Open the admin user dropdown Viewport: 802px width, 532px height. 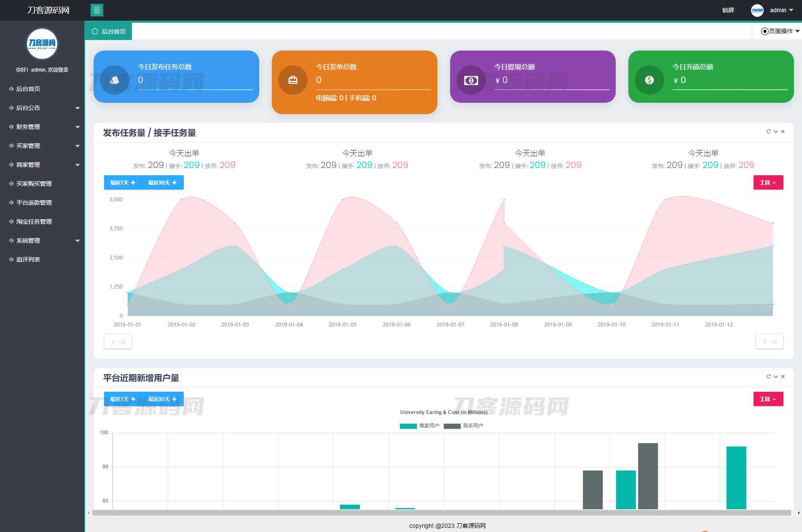tap(781, 11)
